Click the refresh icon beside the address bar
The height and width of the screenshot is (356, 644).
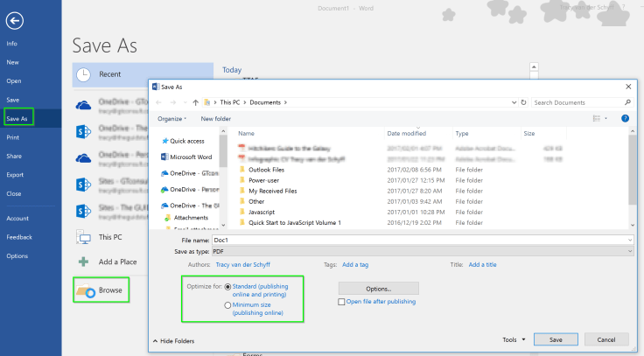523,102
